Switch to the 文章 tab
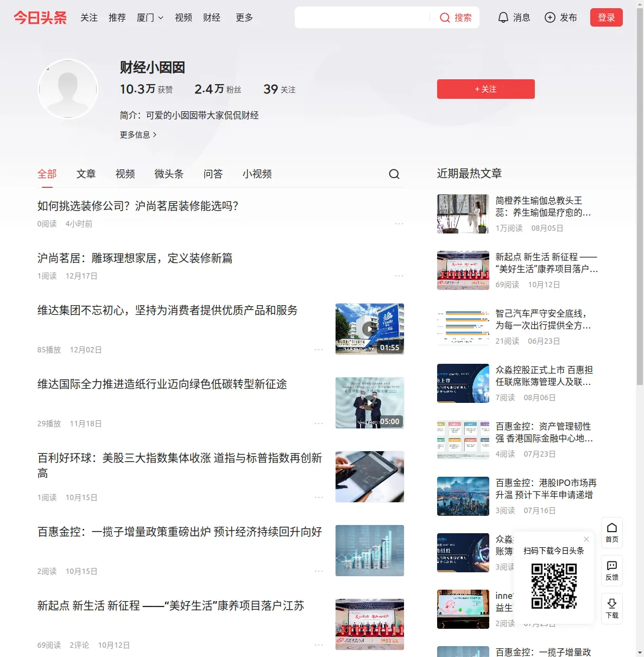 (x=86, y=174)
